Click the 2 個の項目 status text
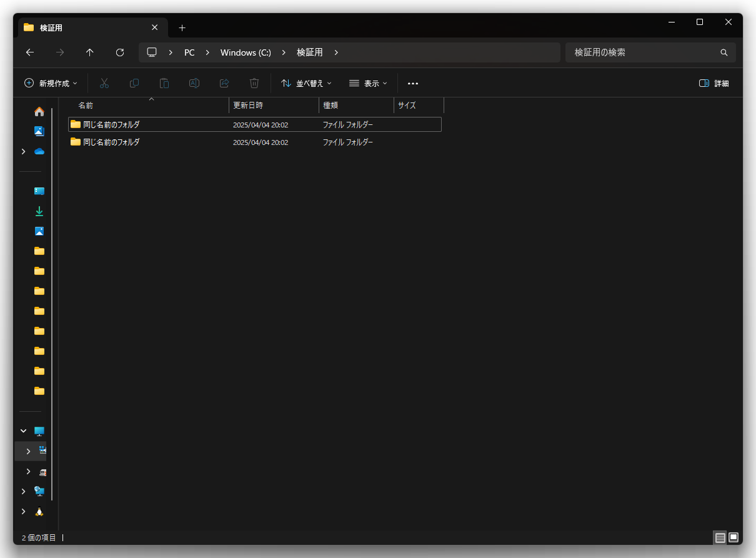Image resolution: width=756 pixels, height=558 pixels. pos(39,537)
